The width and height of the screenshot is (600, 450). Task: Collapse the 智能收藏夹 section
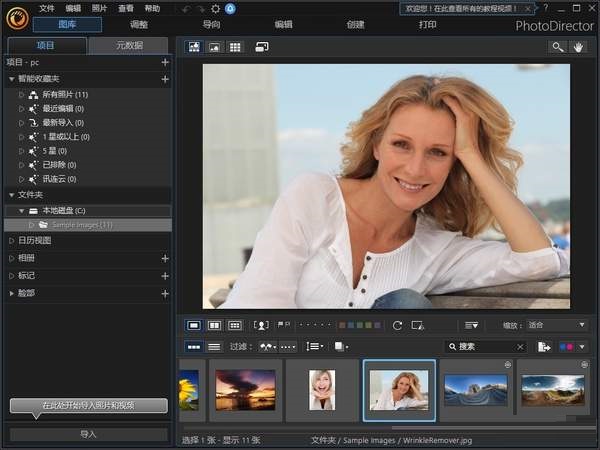click(x=11, y=79)
